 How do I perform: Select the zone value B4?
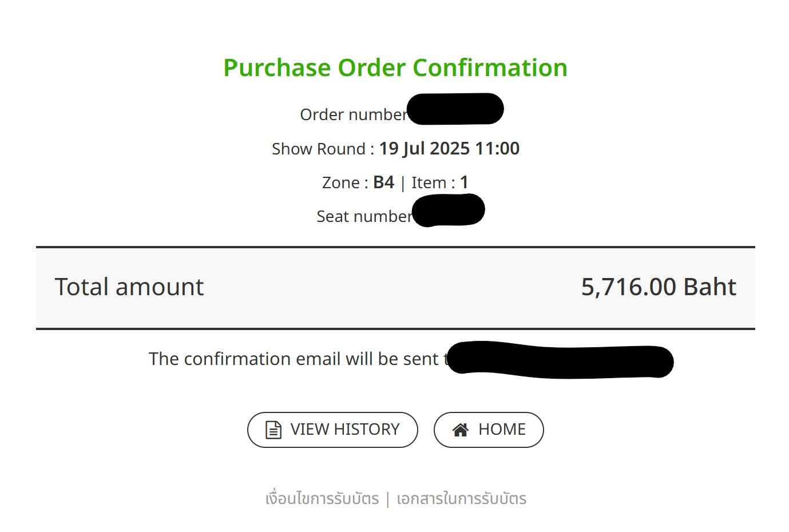384,182
